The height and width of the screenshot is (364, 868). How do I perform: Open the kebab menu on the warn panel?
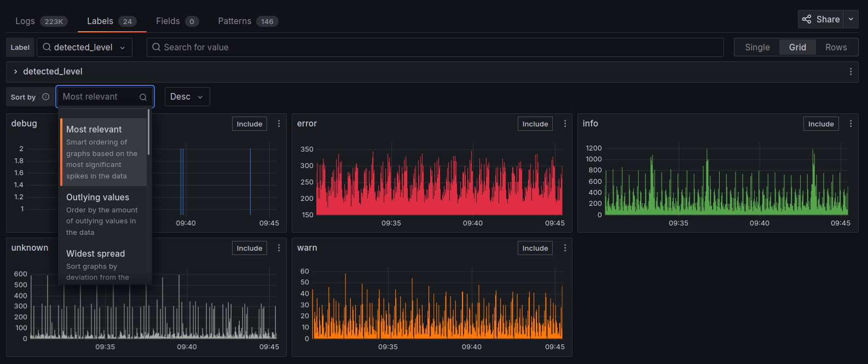[x=565, y=248]
